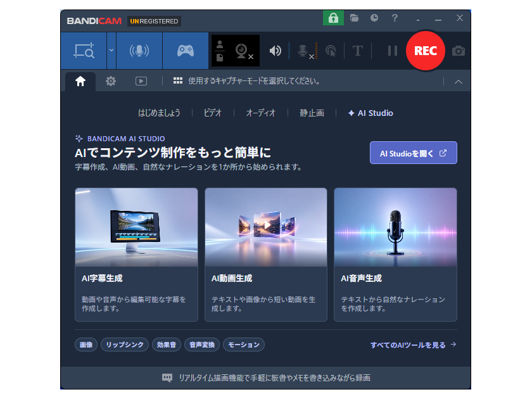Click the UNREGISTERED badge
This screenshot has height=399, width=532.
(x=154, y=21)
